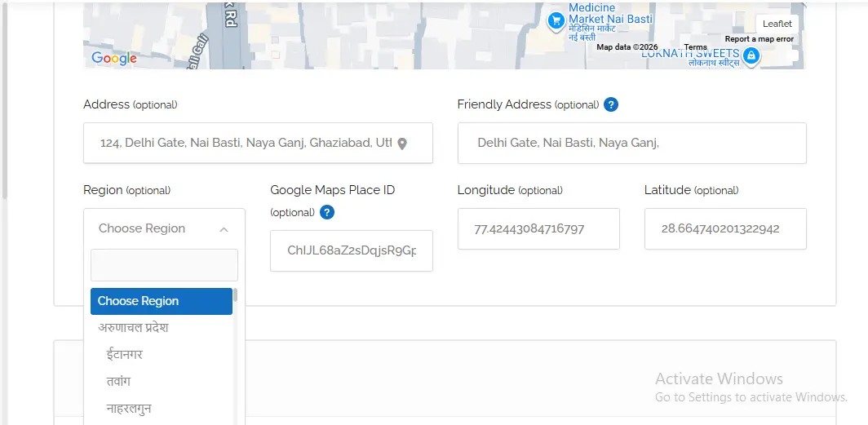Open the map Terms link
This screenshot has width=868, height=425.
point(695,47)
